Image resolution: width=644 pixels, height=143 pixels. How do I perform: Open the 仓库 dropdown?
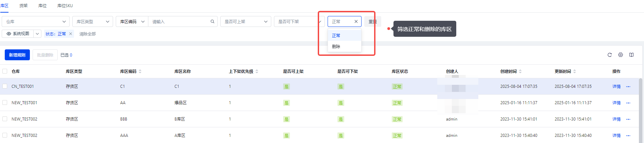36,21
